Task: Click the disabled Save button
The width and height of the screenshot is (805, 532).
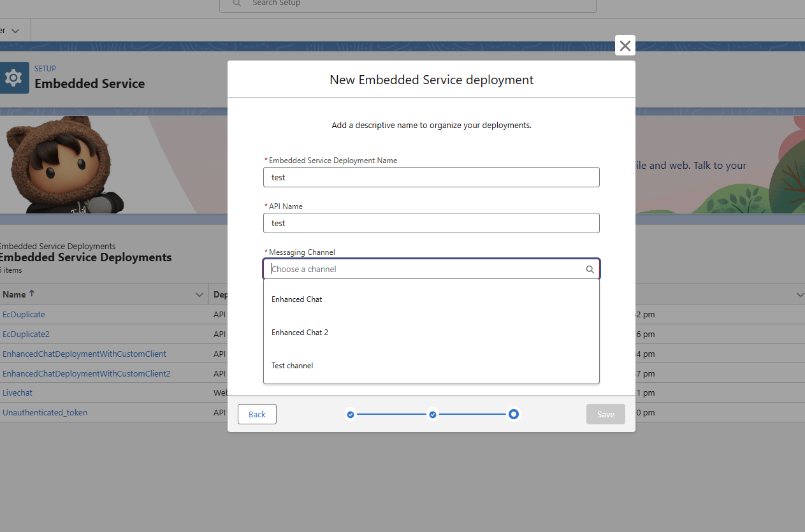Action: pos(606,414)
